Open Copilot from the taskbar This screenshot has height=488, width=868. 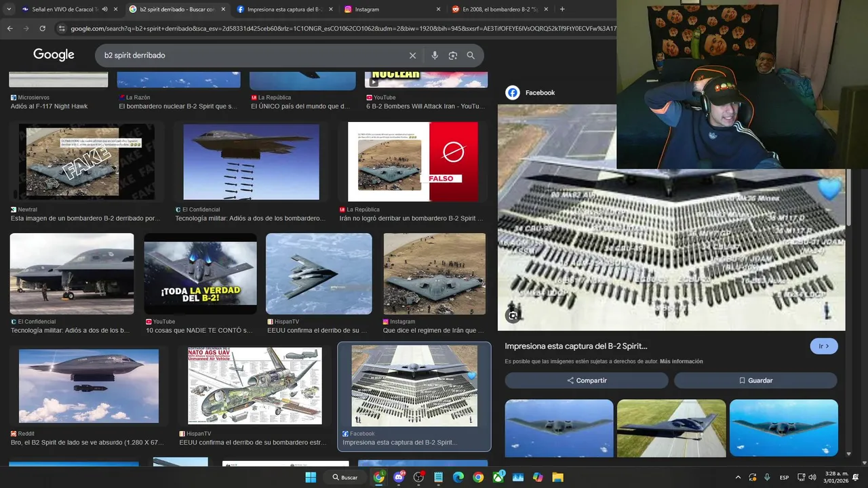[x=538, y=477]
